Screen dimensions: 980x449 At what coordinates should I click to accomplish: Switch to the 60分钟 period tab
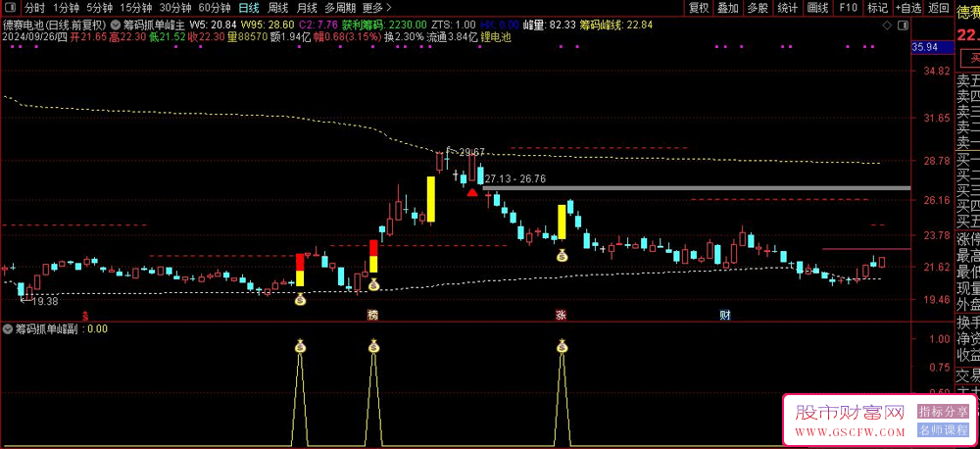[x=215, y=8]
